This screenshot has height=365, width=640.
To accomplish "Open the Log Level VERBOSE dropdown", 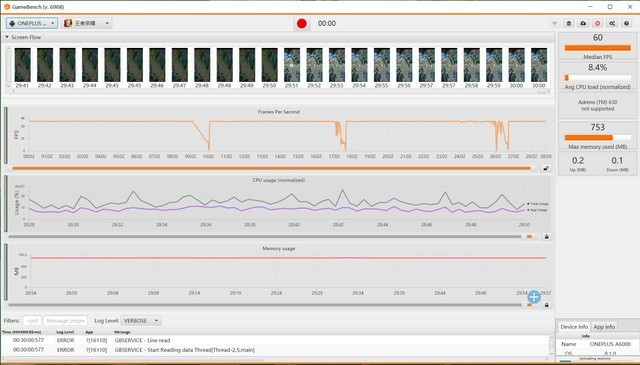I will click(141, 320).
